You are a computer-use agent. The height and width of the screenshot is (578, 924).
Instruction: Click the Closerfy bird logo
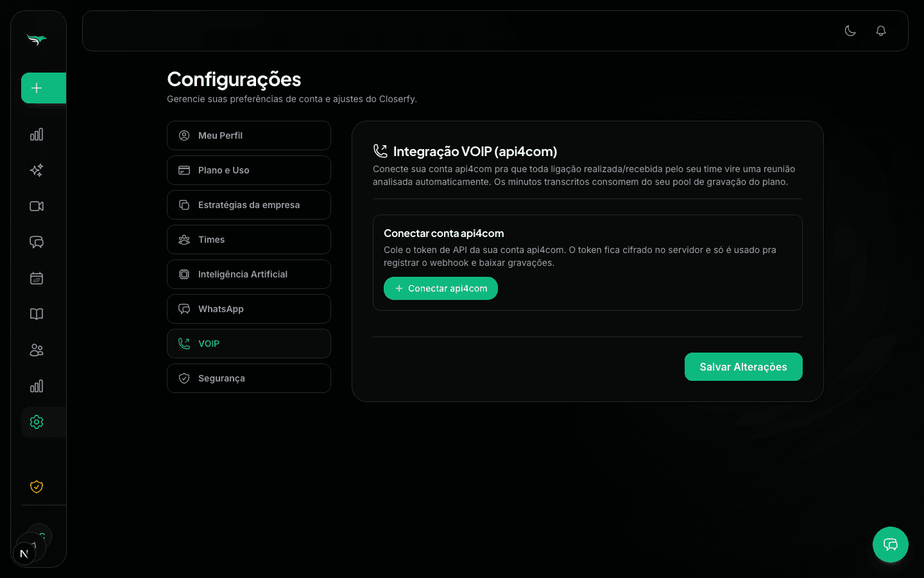click(37, 40)
